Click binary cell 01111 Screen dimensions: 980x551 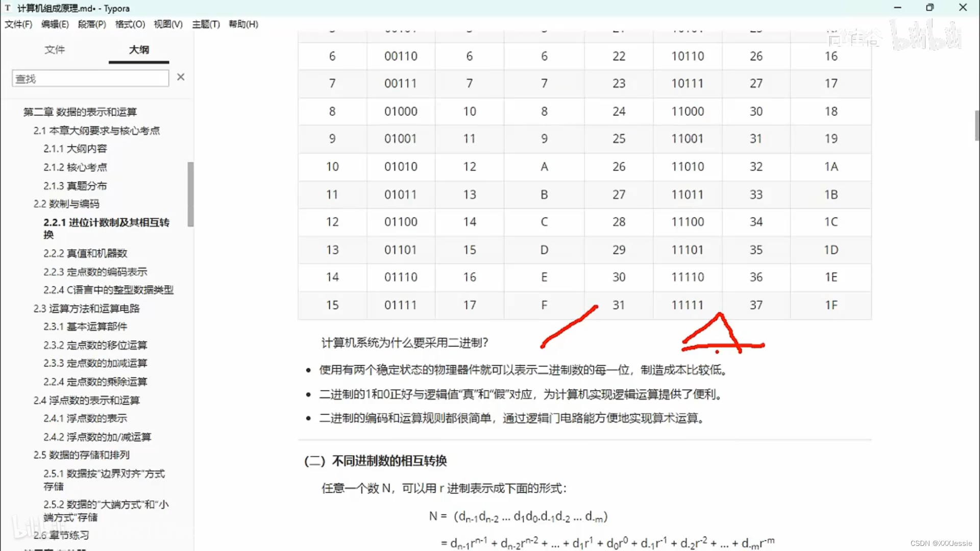click(401, 305)
